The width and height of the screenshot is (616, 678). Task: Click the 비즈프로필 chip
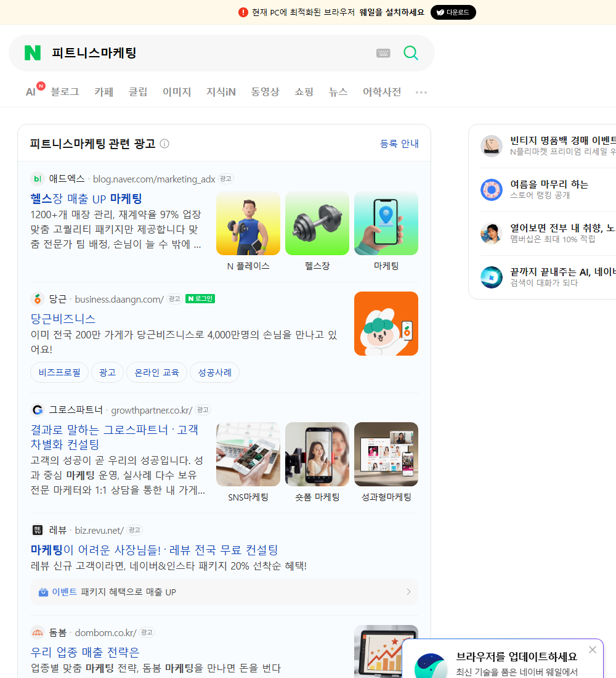[59, 372]
